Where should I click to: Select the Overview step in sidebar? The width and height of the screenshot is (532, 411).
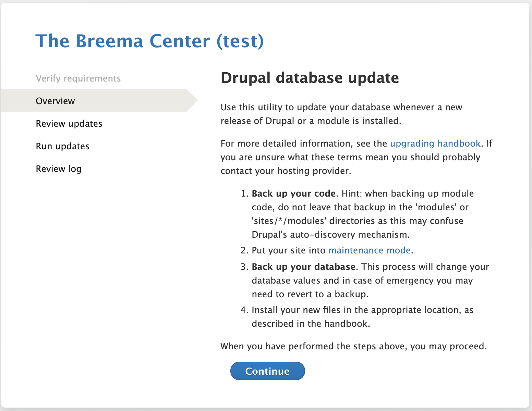(x=56, y=101)
